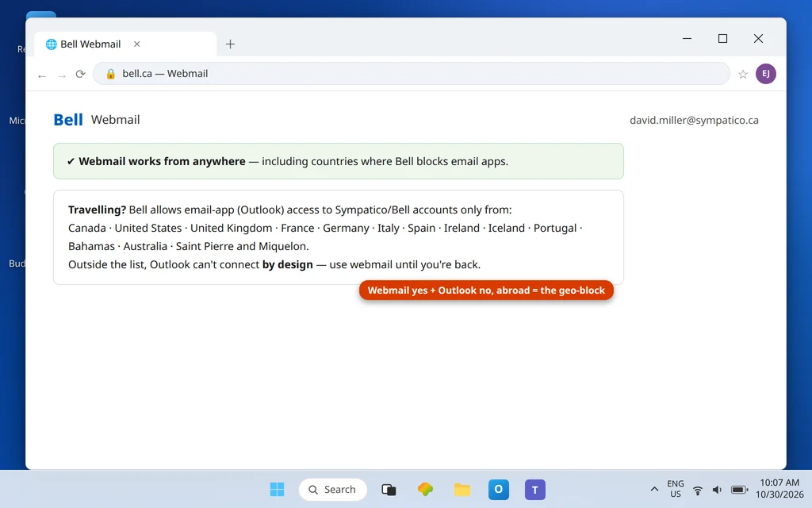Click the Webmail heading text

click(x=116, y=120)
